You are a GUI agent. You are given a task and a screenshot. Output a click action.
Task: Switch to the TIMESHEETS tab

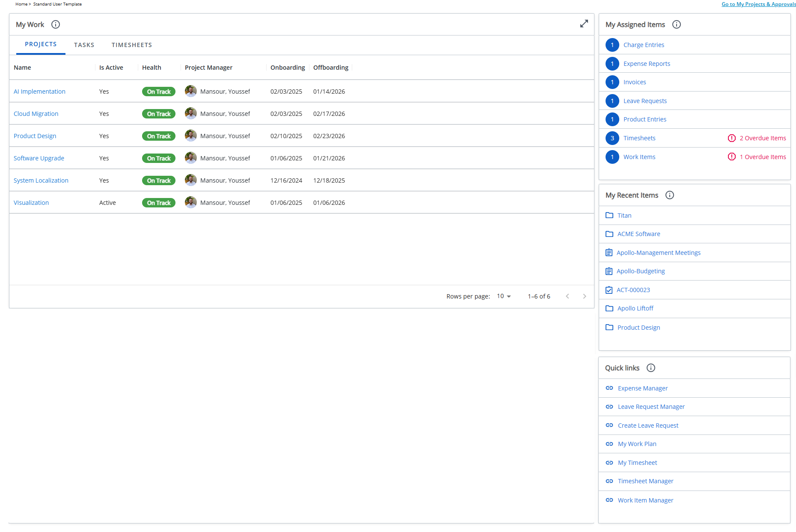(132, 45)
